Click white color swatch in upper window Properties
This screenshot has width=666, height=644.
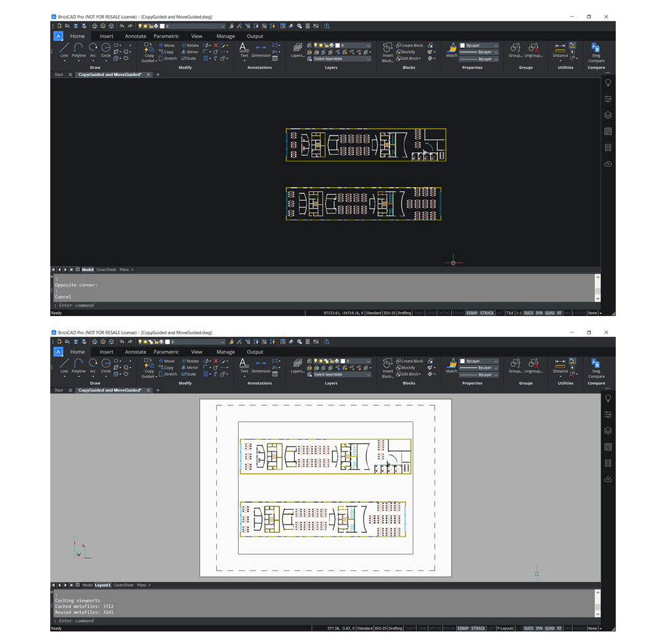(x=462, y=45)
